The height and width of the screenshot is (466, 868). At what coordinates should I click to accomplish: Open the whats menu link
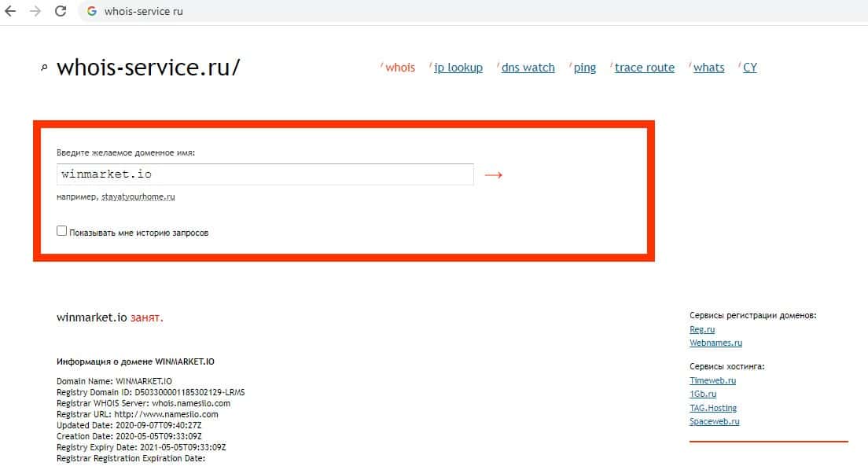pyautogui.click(x=708, y=68)
